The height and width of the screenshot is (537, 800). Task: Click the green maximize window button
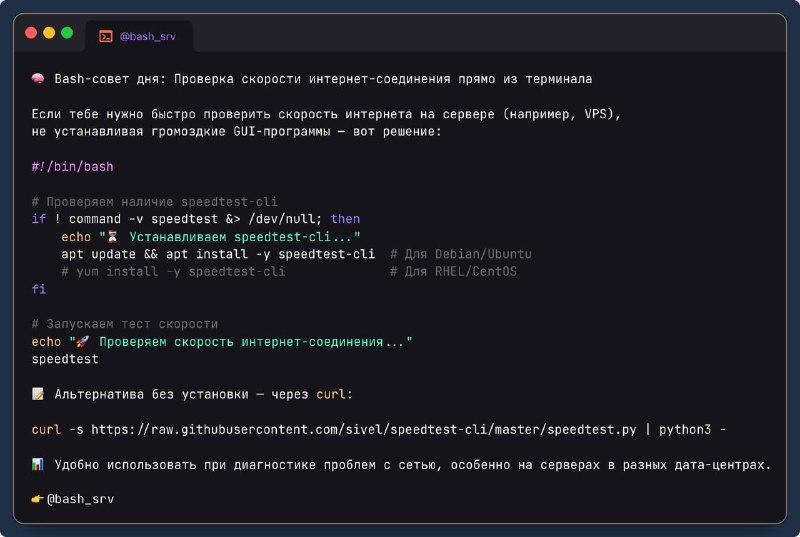click(x=67, y=33)
